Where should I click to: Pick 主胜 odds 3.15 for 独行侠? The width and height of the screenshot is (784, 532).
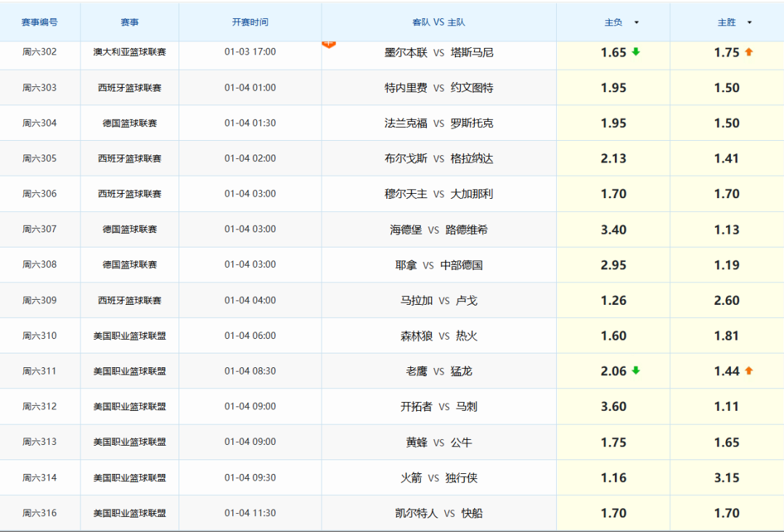pos(727,478)
